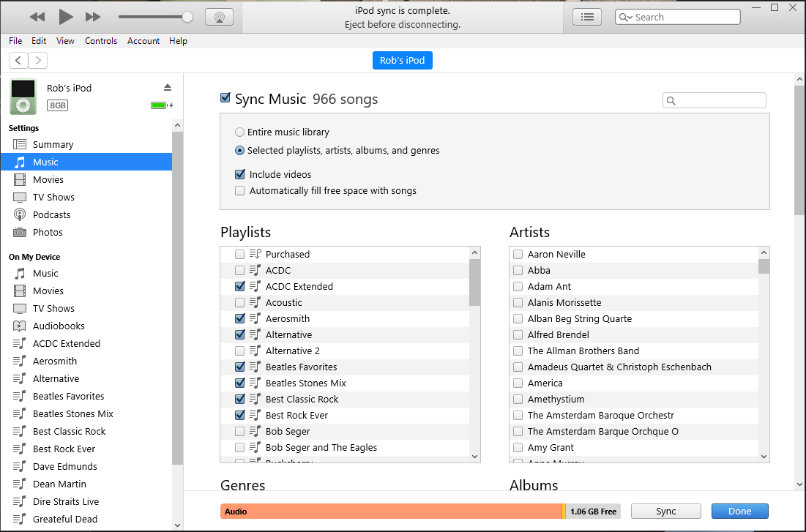Click Playlists list scroll up arrow
Screen dimensions: 806x532
pos(475,252)
